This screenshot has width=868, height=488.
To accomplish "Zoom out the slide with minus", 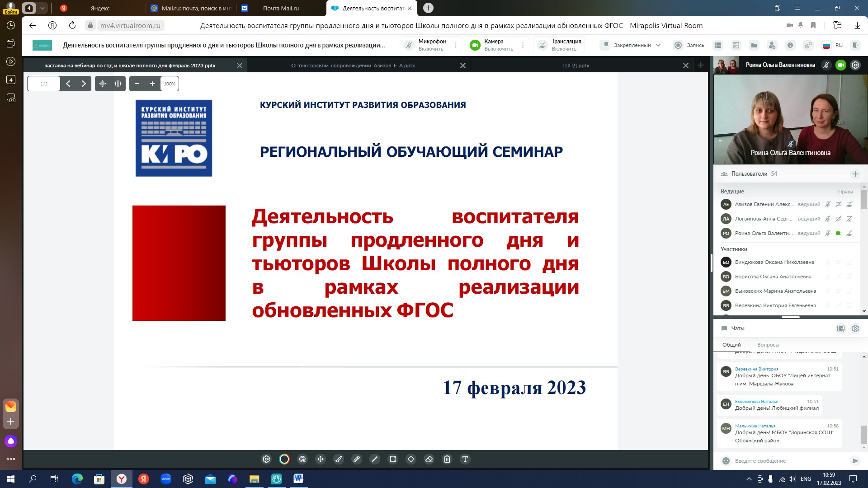I will point(137,84).
